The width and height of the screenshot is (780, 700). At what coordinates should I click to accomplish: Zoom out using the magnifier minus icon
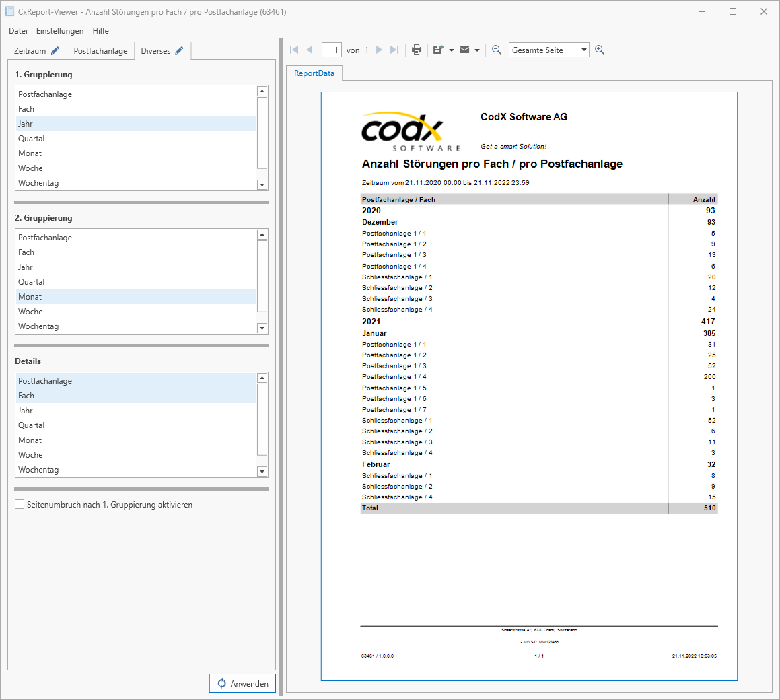[x=496, y=50]
